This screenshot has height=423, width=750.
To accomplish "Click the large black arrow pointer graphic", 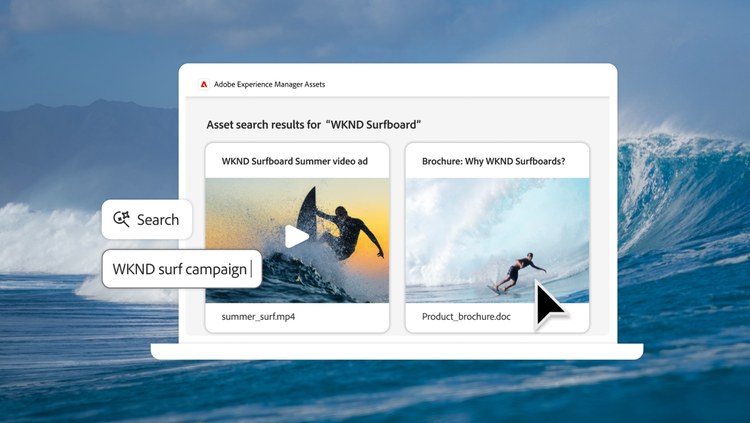I will 549,304.
